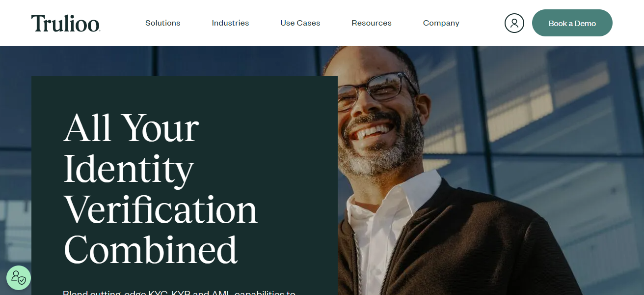Click the Book a Demo button
The width and height of the screenshot is (644, 295).
pyautogui.click(x=572, y=23)
